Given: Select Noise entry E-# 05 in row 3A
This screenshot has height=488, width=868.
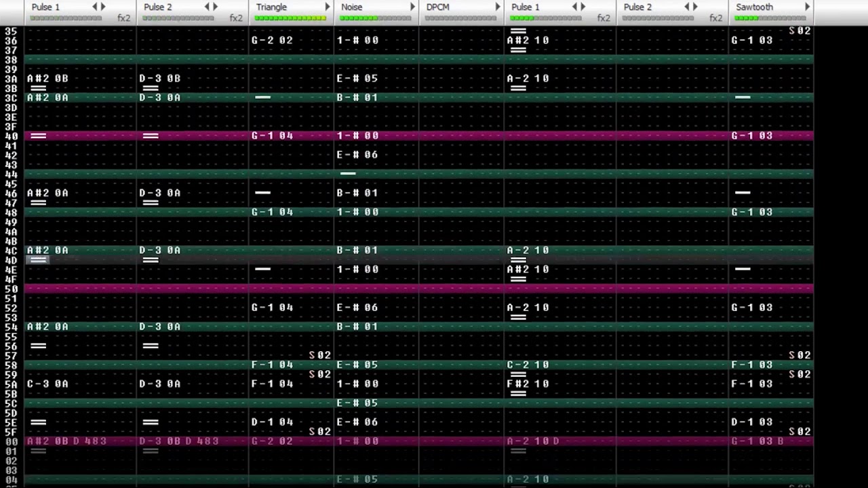Looking at the screenshot, I should coord(357,79).
